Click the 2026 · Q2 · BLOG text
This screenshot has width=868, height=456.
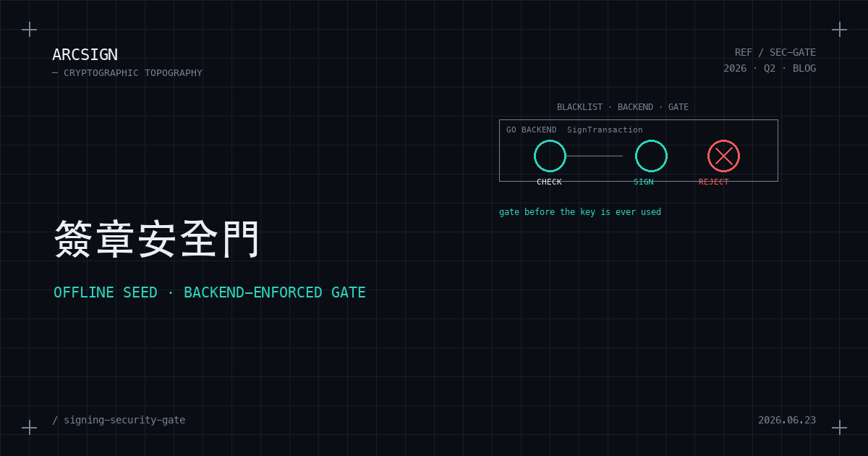tap(770, 68)
